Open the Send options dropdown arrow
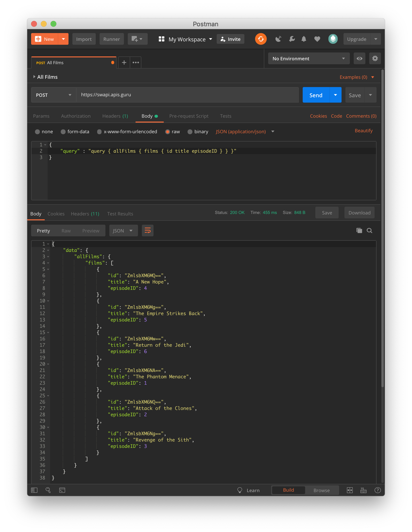Viewport: 412px width, 532px height. click(335, 95)
